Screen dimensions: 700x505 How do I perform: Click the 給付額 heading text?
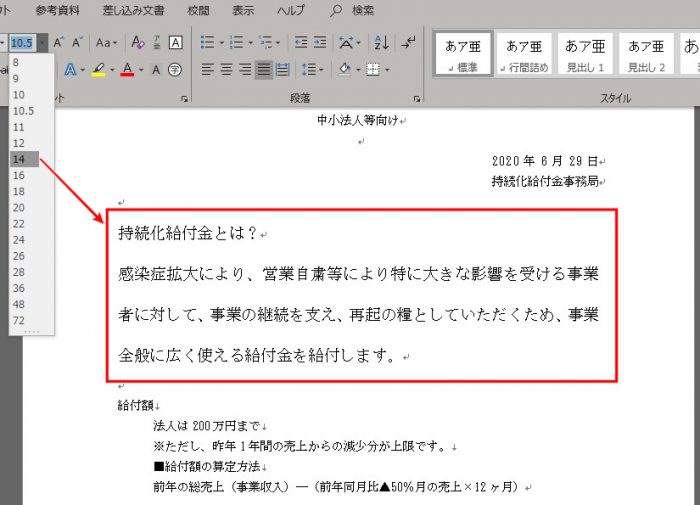click(x=136, y=405)
